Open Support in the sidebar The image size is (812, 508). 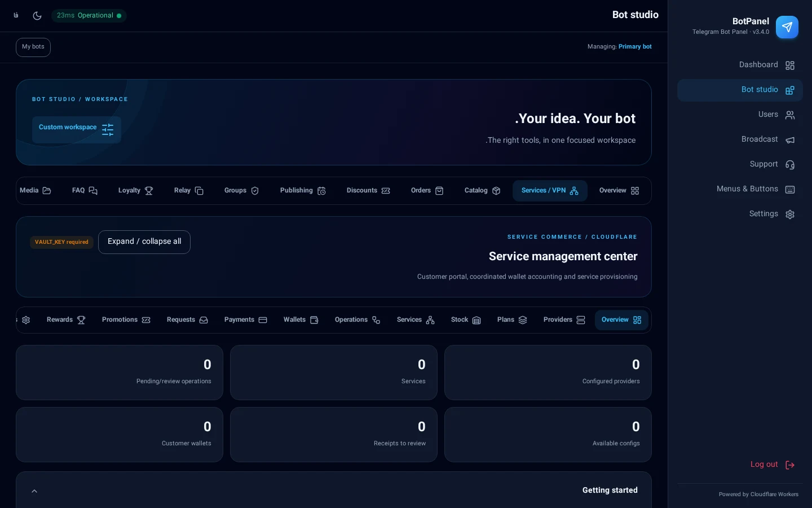tap(740, 165)
